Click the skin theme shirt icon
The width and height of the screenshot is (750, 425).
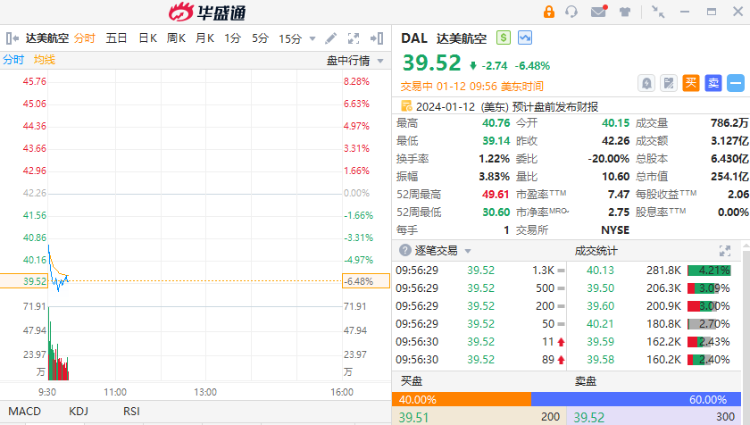pyautogui.click(x=624, y=12)
